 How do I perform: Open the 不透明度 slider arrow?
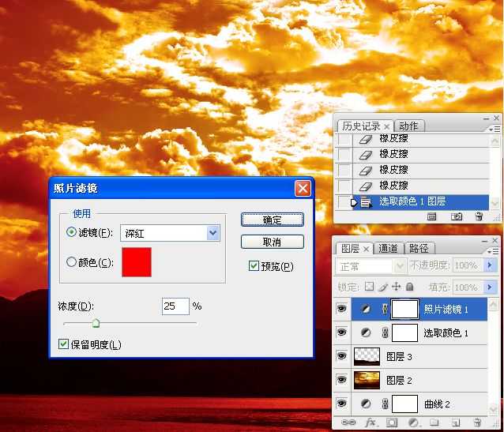490,265
